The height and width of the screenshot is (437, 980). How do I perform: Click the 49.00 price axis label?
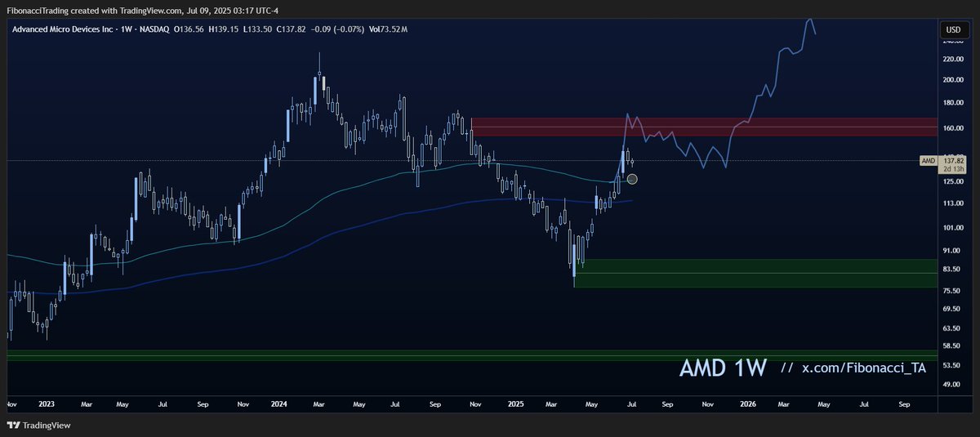click(953, 384)
